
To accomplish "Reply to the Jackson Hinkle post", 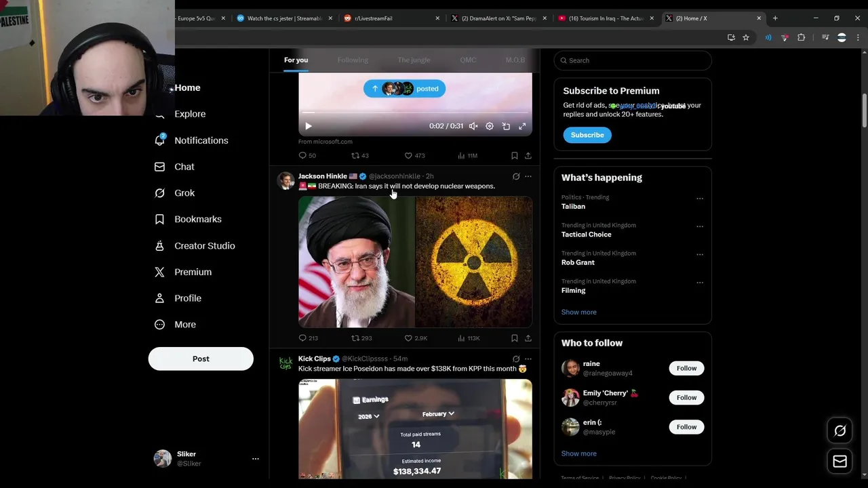I will 308,338.
